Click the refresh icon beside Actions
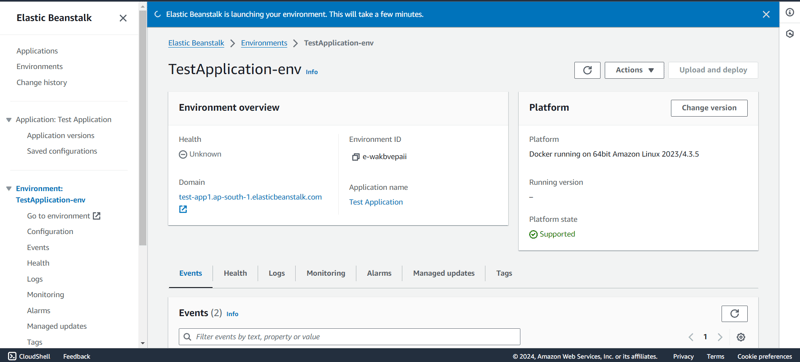The width and height of the screenshot is (800, 362). [x=587, y=70]
